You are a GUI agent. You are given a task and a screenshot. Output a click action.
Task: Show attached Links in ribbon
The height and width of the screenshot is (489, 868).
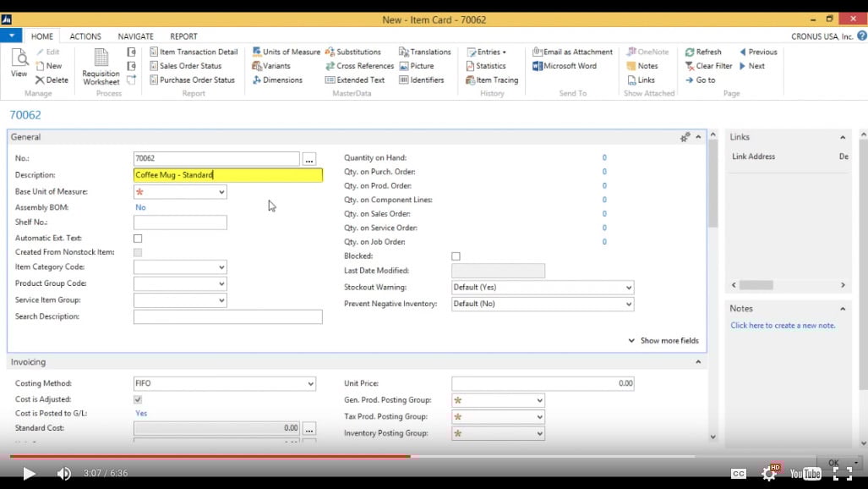coord(641,80)
